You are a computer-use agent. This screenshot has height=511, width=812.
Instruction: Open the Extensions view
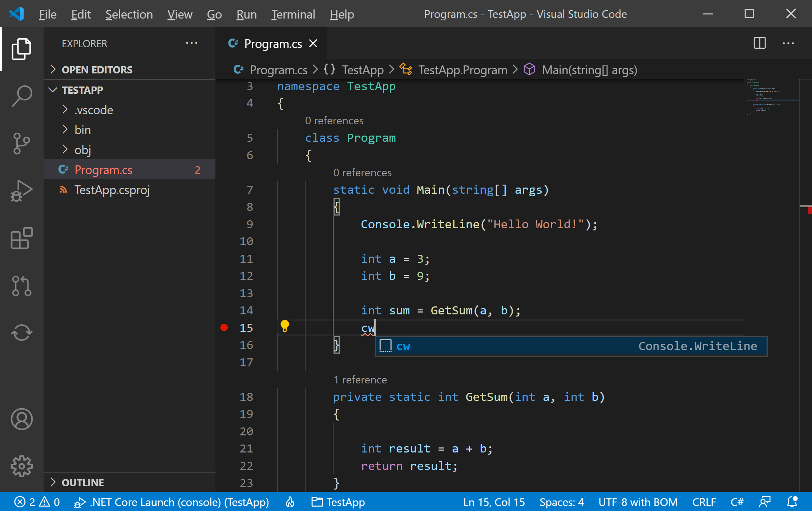pos(21,238)
